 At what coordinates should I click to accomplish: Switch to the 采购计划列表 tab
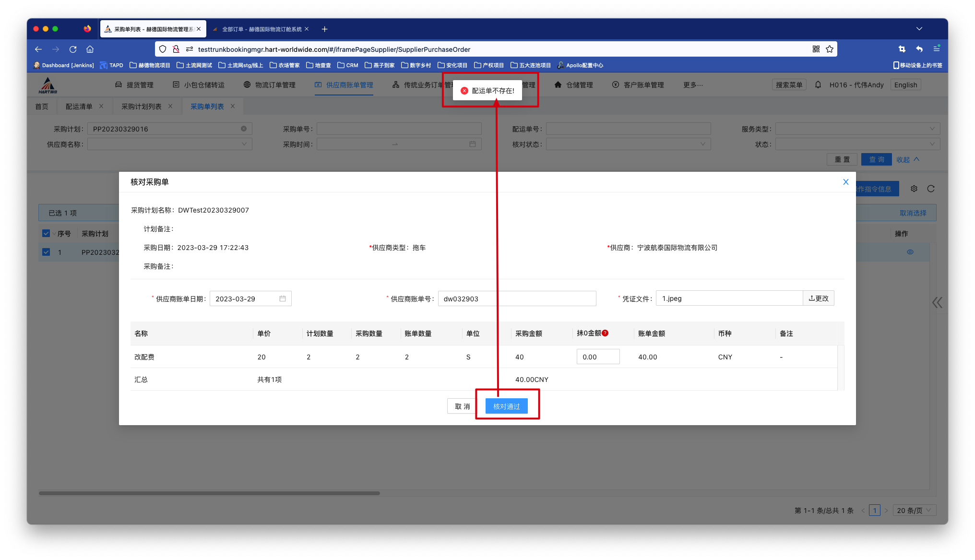pos(141,107)
